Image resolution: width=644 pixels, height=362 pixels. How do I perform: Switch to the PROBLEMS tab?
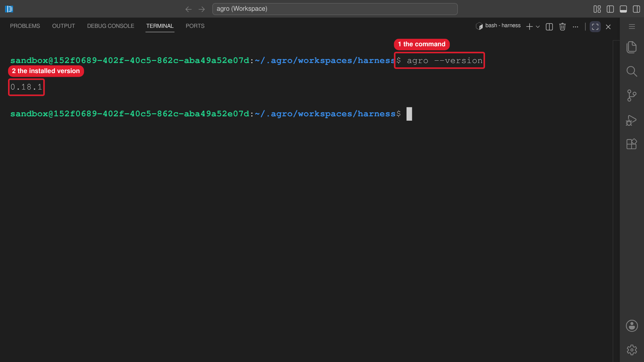pyautogui.click(x=25, y=26)
